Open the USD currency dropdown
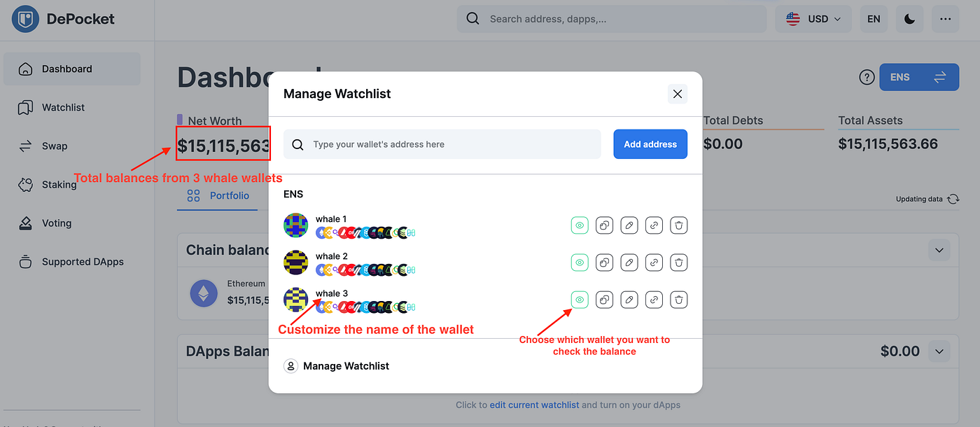Screen dimensions: 980x427 pos(813,19)
